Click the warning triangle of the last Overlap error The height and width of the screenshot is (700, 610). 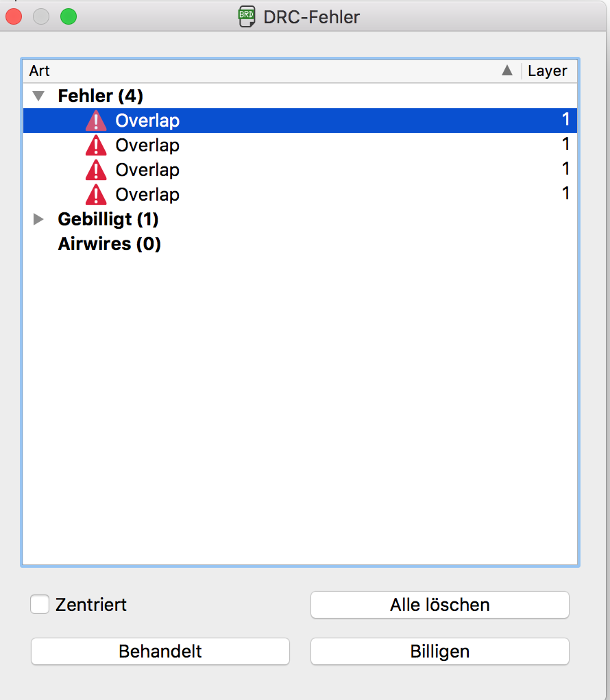tap(96, 195)
